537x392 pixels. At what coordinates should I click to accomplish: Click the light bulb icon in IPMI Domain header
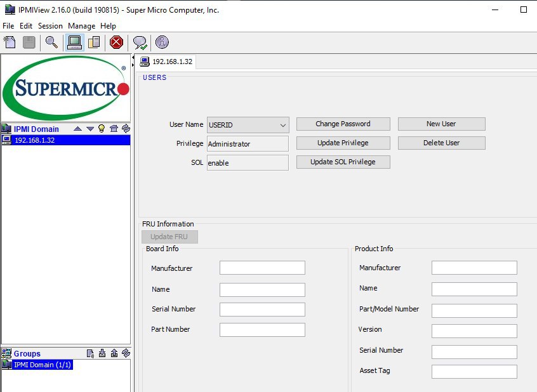[x=102, y=128]
